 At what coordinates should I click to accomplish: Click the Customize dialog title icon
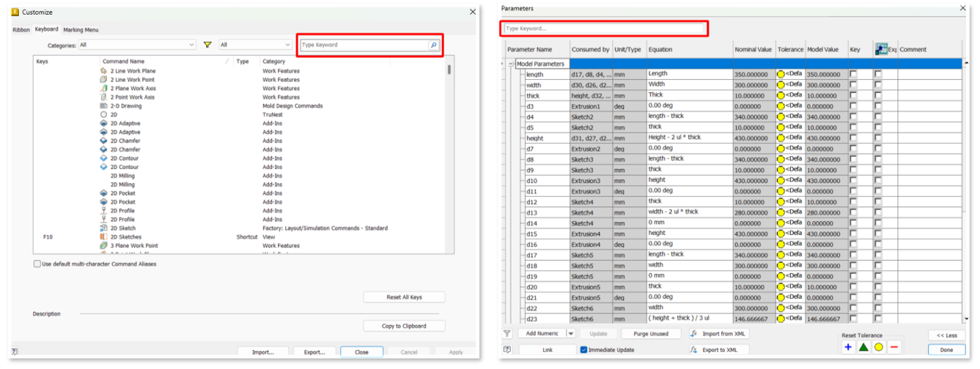pos(15,12)
